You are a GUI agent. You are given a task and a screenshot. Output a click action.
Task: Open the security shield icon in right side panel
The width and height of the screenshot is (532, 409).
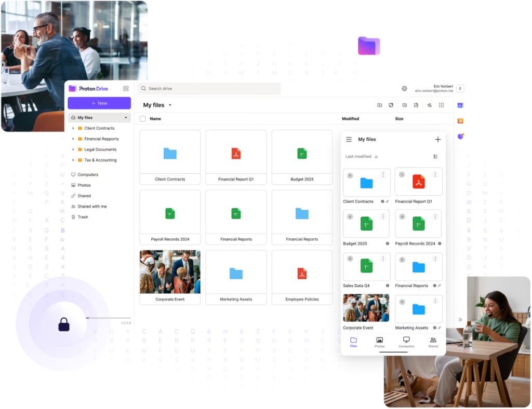(x=460, y=136)
